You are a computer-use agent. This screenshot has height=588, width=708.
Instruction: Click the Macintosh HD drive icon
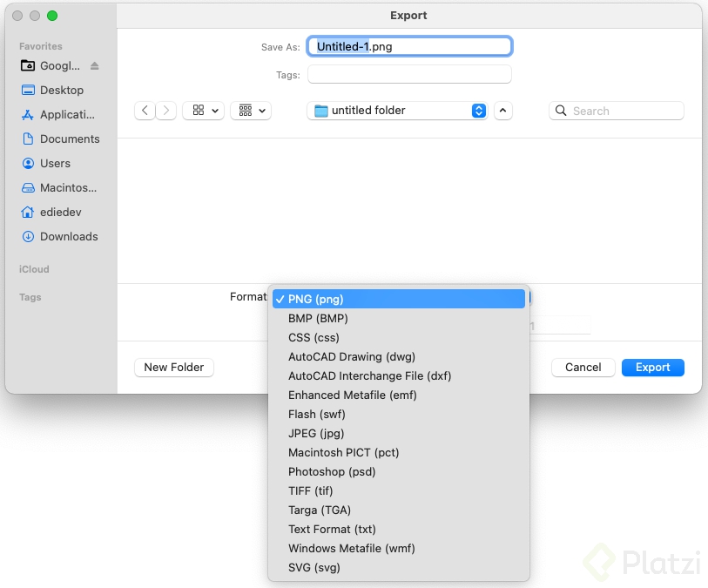click(28, 188)
